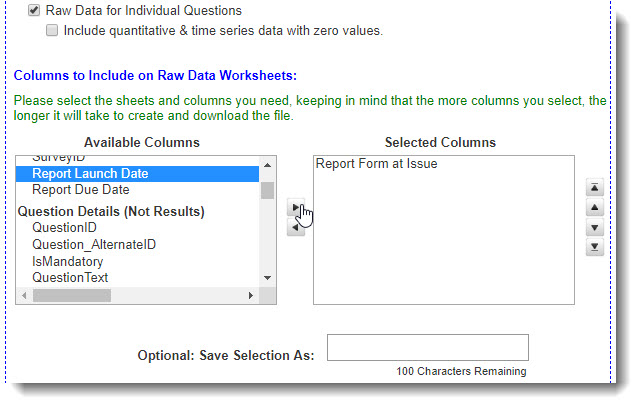The height and width of the screenshot is (408, 641).
Task: Uncheck Raw Data for Individual Questions
Action: coord(34,10)
